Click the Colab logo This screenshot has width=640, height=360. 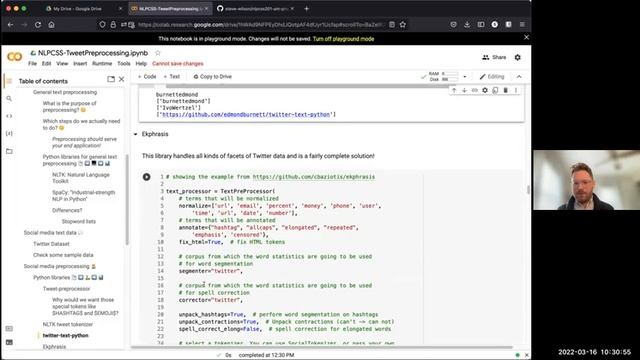pos(15,57)
